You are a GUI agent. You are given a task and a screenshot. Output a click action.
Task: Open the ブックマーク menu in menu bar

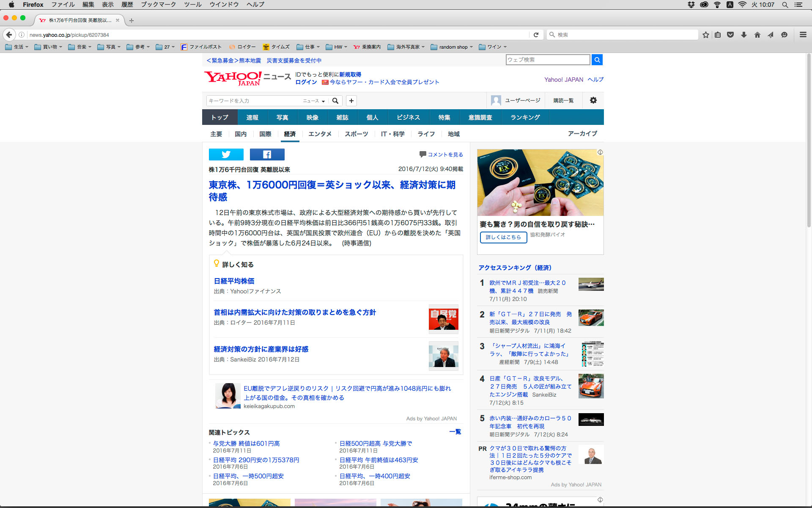click(158, 5)
